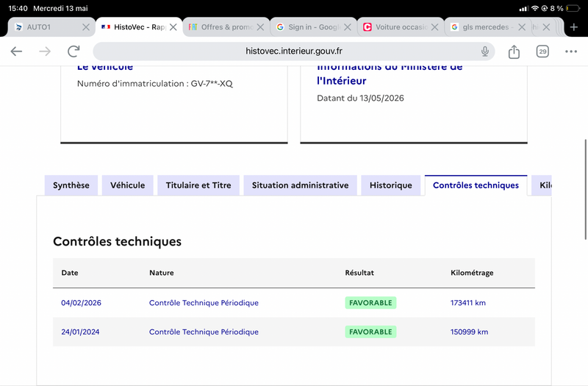The image size is (588, 386).
Task: Tap the battery indicator in status bar
Action: tap(573, 8)
